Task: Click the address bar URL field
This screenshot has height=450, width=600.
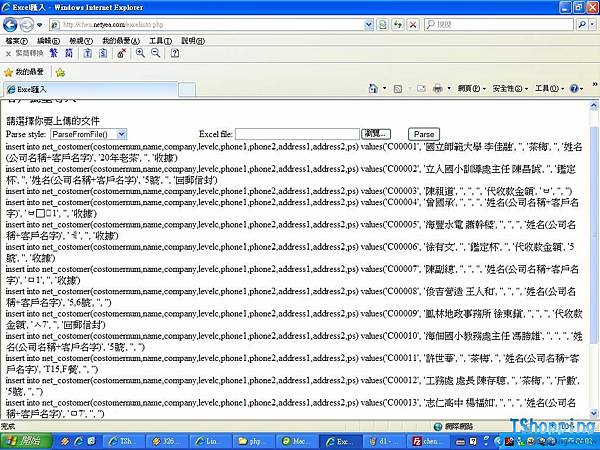Action: click(207, 25)
